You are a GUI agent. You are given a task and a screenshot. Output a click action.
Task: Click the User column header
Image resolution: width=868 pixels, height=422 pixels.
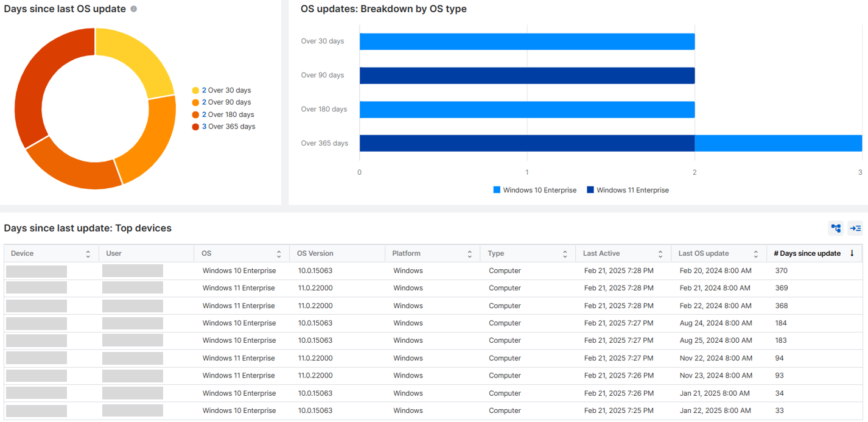pyautogui.click(x=114, y=253)
